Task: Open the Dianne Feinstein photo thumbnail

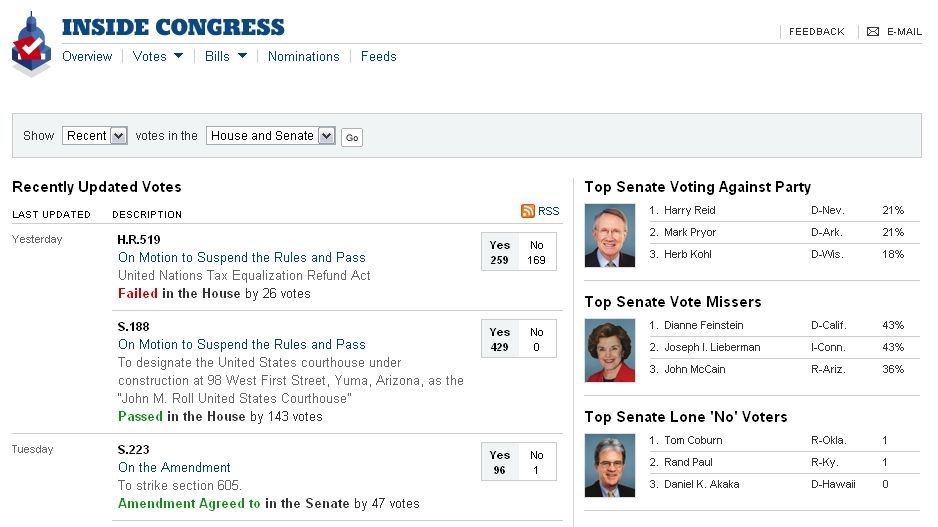Action: [609, 351]
